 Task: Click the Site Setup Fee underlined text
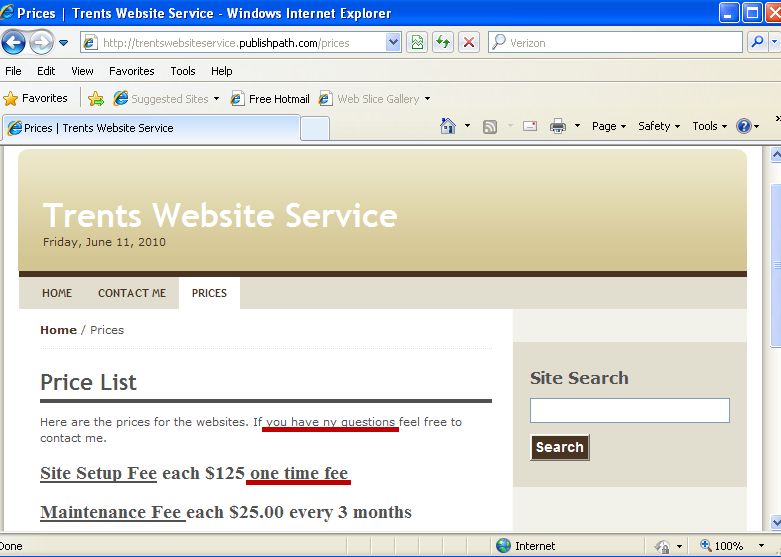(x=99, y=473)
